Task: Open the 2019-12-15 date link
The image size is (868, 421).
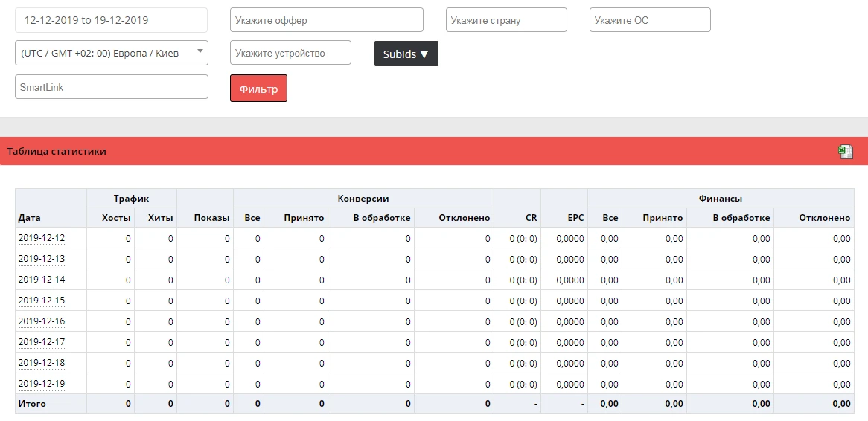Action: point(42,301)
